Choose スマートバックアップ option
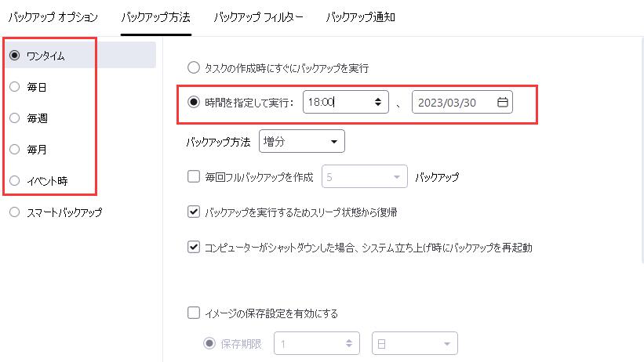The image size is (644, 362). click(x=14, y=212)
